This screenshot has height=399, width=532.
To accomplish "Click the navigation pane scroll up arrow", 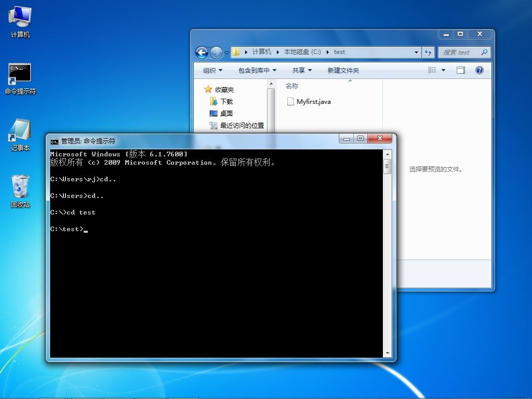I will (271, 84).
